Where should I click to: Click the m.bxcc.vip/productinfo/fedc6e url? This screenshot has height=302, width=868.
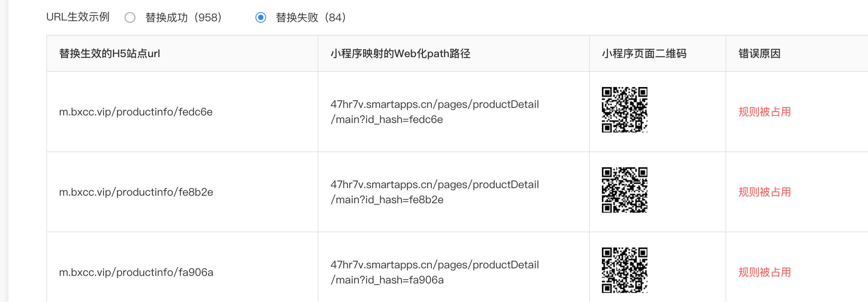(x=136, y=112)
